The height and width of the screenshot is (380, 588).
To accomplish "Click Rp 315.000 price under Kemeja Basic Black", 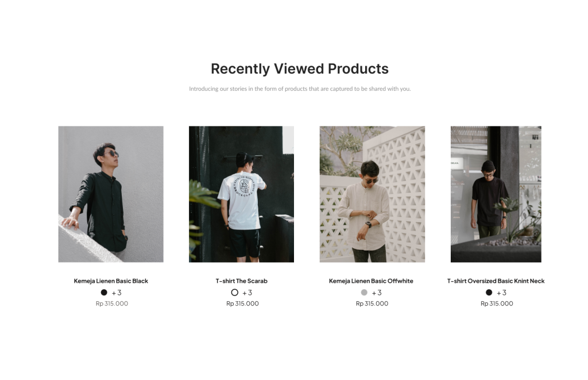I will 112,304.
